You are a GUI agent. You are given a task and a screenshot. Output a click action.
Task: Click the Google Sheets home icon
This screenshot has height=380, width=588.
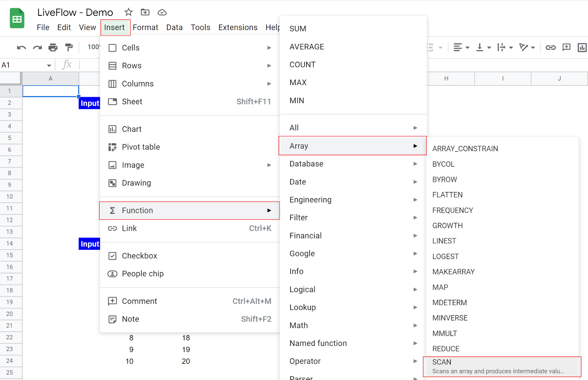click(x=17, y=18)
